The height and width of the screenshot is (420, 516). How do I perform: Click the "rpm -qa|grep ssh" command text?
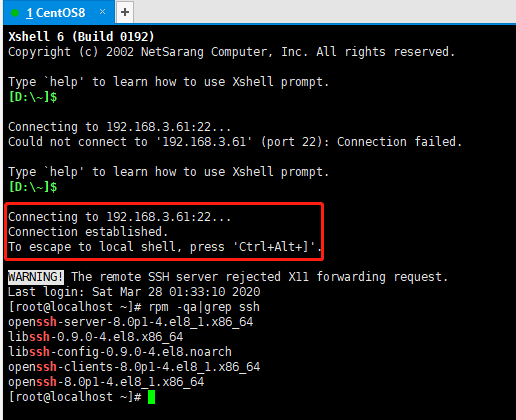click(x=204, y=307)
